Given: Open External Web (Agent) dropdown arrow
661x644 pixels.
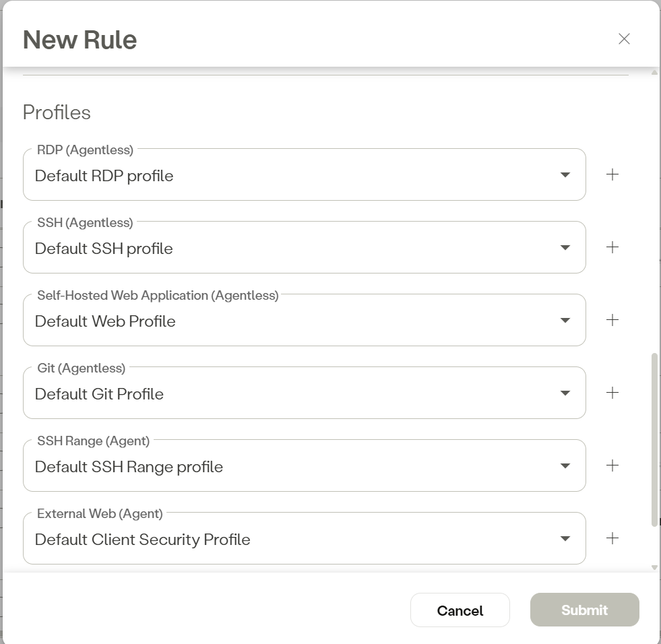Looking at the screenshot, I should [x=565, y=539].
